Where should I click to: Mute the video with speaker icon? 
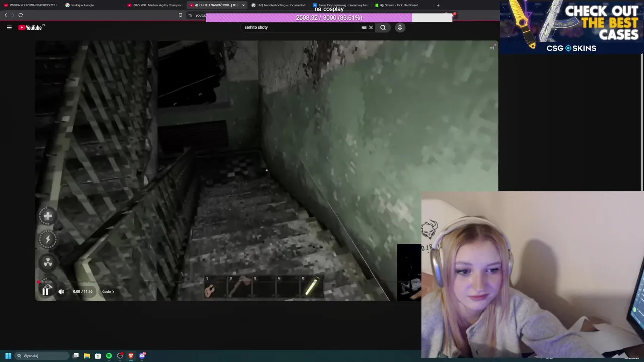coord(61,291)
